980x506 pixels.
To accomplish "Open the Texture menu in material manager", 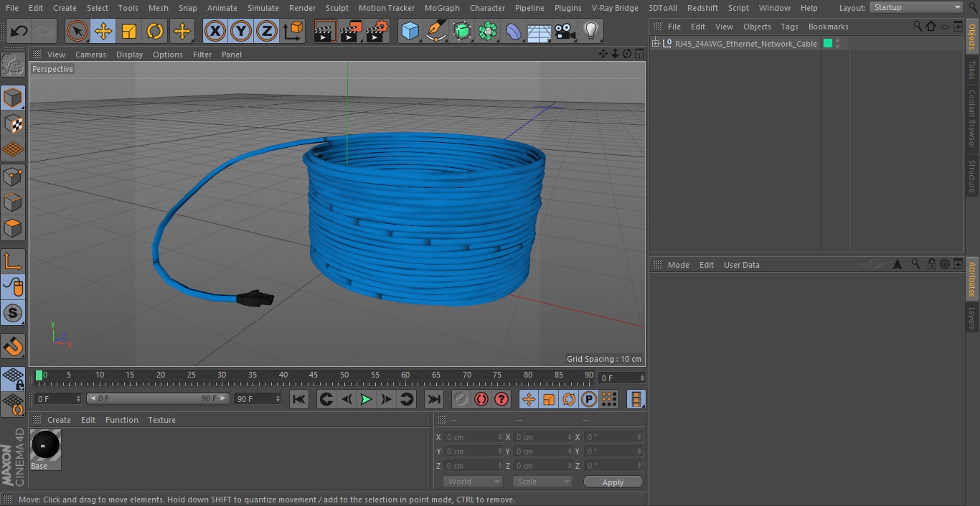I will (x=161, y=420).
